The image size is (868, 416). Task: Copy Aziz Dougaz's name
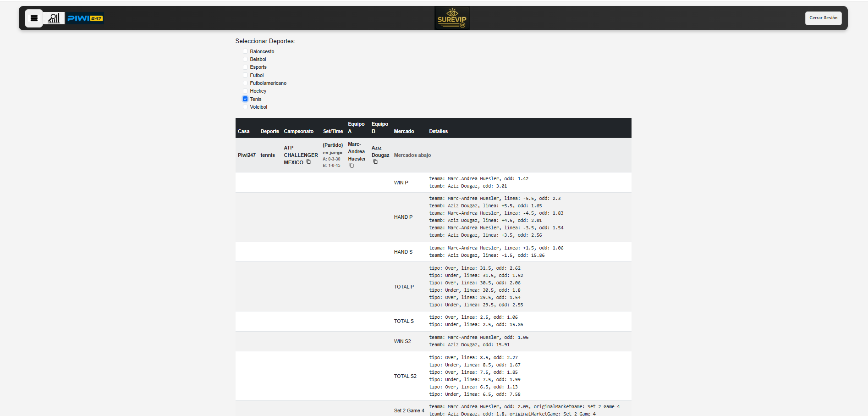coord(376,162)
